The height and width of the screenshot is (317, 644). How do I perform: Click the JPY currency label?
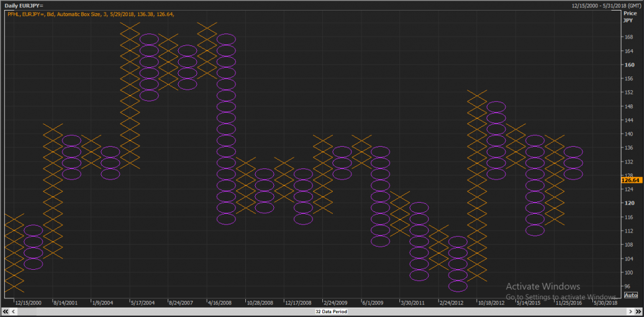click(628, 20)
